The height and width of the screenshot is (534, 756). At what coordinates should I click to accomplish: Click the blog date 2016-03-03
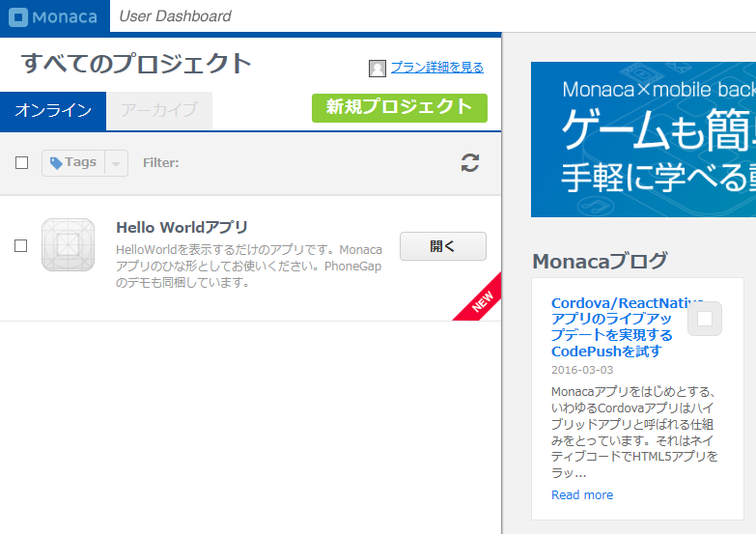(x=582, y=370)
